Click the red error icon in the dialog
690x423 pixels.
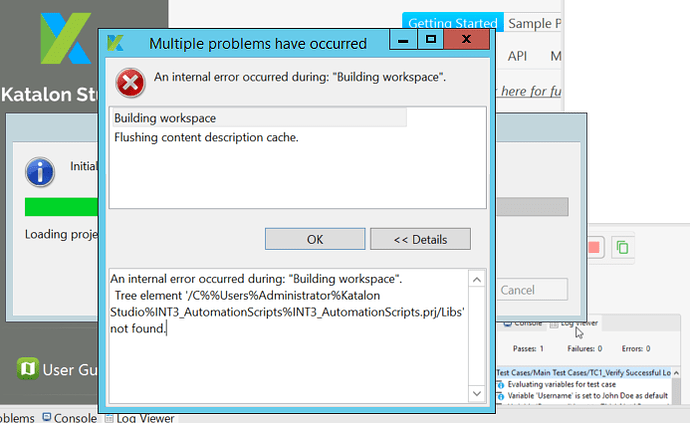click(x=130, y=83)
